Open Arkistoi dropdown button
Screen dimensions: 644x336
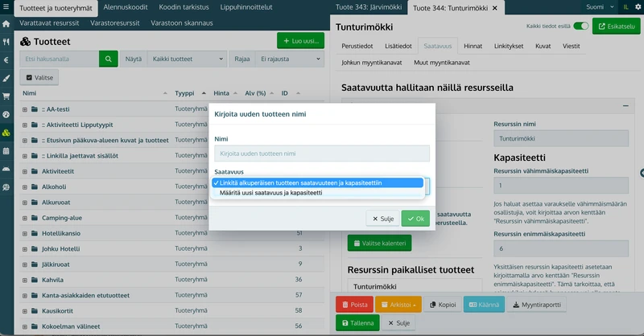point(398,305)
